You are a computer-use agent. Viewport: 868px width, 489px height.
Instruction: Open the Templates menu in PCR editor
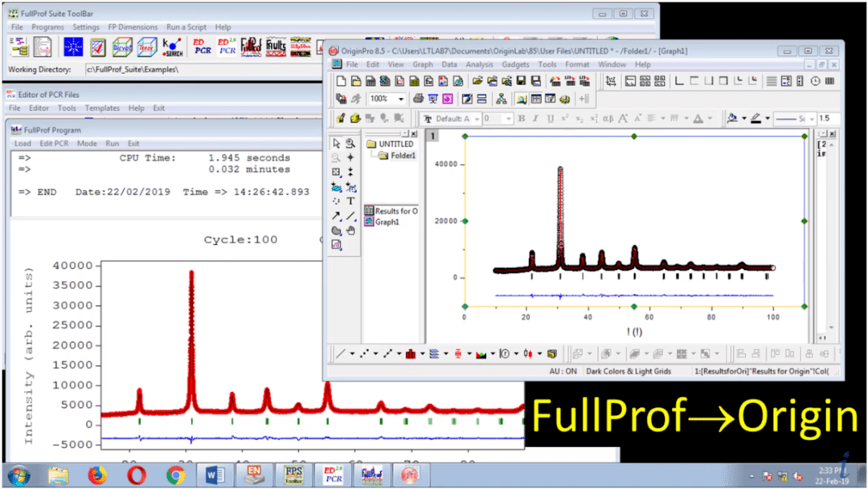[102, 108]
